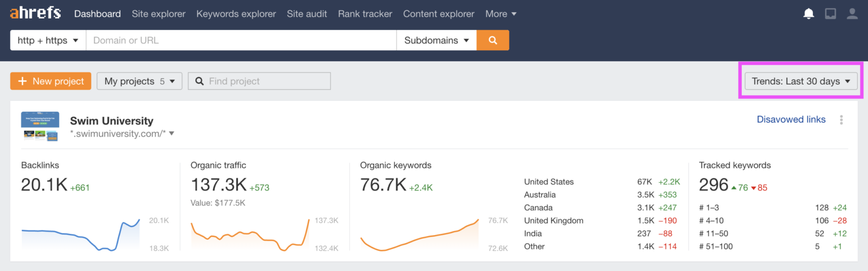Click the Value: $177.5K text

click(218, 203)
